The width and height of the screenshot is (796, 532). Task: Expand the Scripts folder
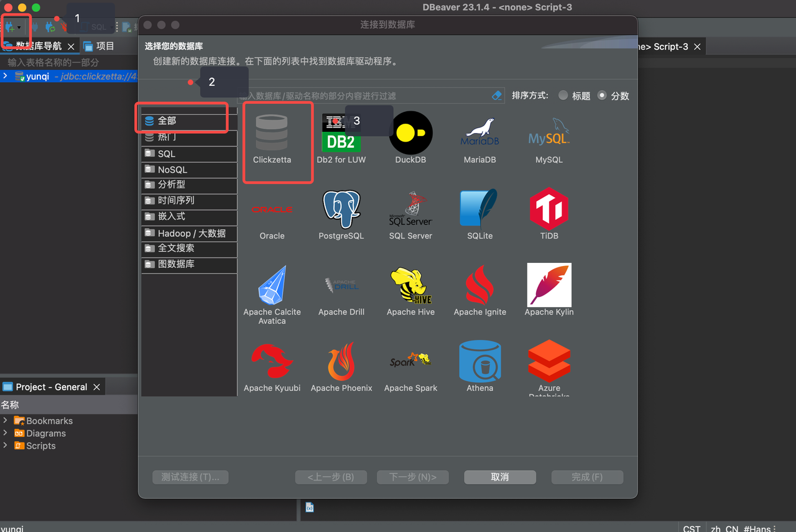click(6, 446)
